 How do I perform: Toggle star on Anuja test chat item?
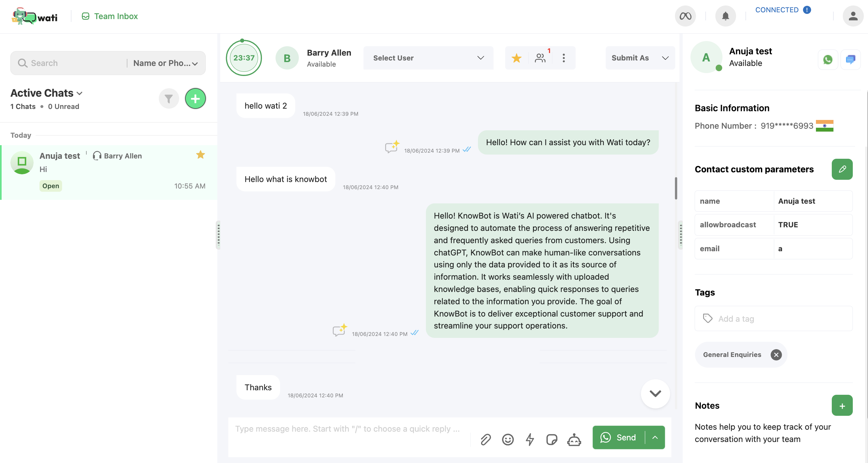tap(201, 155)
